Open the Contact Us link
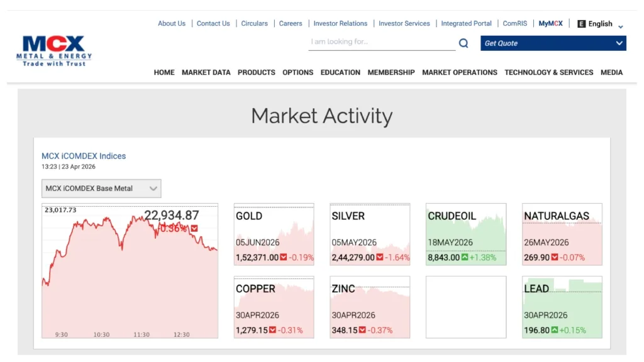 (213, 24)
